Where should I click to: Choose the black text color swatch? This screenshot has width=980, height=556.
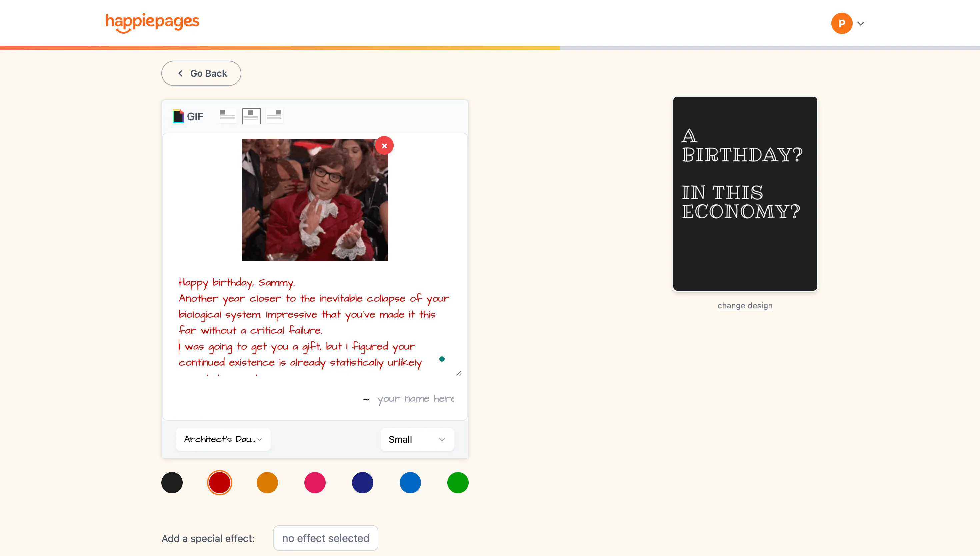tap(172, 483)
